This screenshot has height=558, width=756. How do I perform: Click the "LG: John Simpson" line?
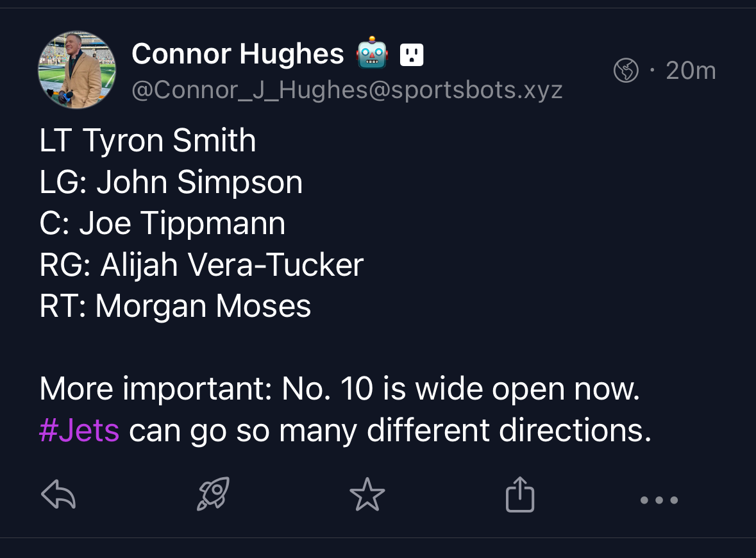click(171, 182)
